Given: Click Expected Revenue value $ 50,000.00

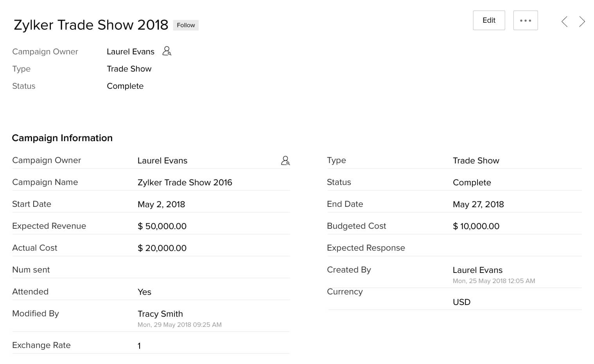Looking at the screenshot, I should [x=162, y=226].
